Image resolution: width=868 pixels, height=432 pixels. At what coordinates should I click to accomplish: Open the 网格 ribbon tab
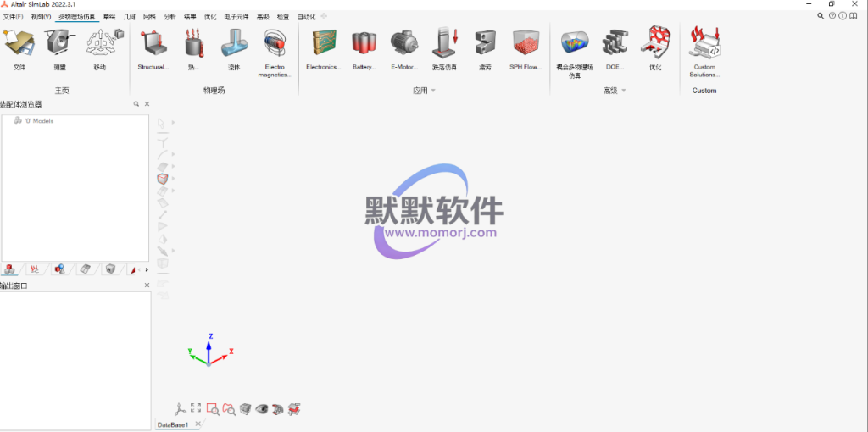pyautogui.click(x=149, y=17)
